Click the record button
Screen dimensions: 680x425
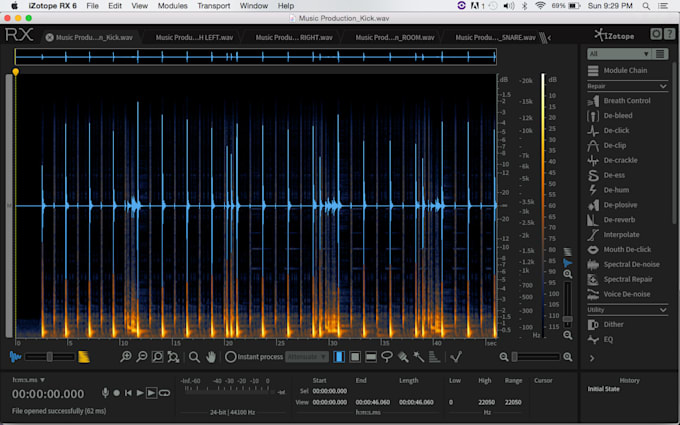[x=117, y=393]
